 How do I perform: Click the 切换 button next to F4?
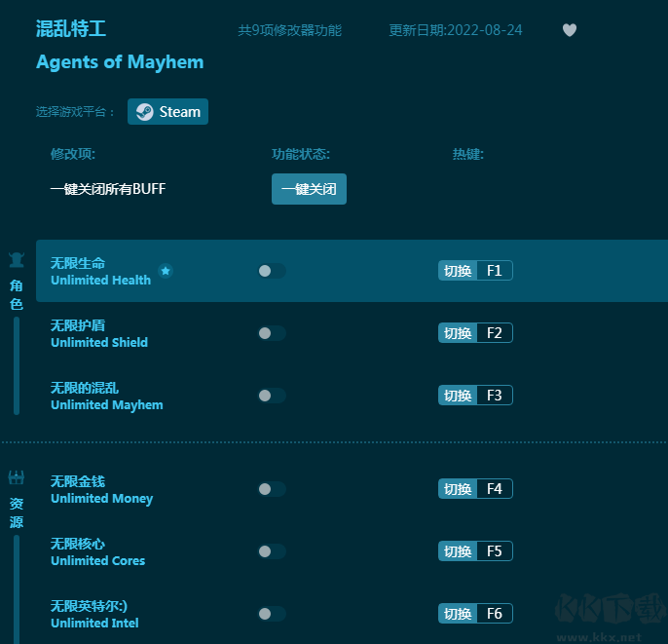tap(458, 489)
